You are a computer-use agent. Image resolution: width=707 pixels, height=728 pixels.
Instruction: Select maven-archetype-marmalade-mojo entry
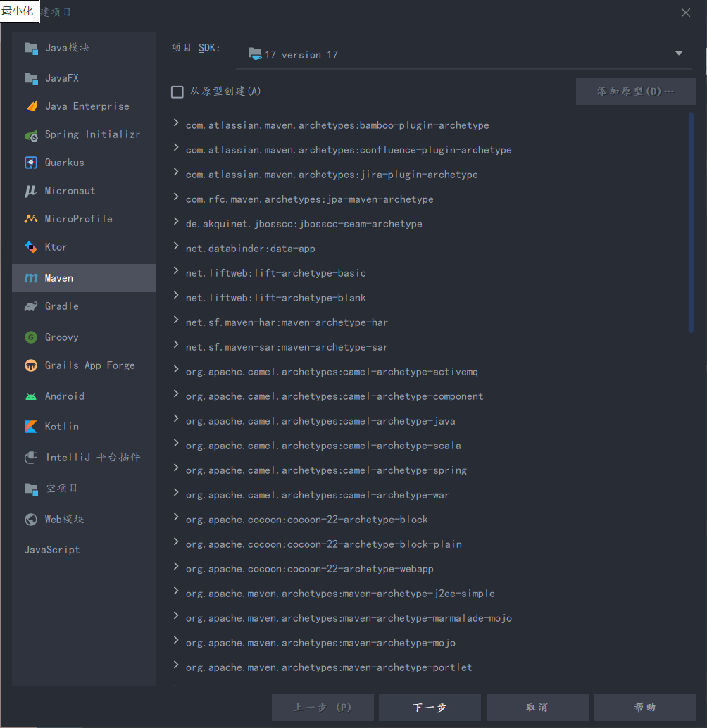coord(349,617)
